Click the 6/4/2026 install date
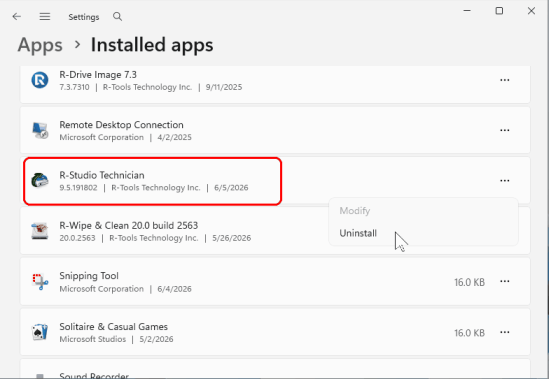The width and height of the screenshot is (549, 379). [174, 289]
